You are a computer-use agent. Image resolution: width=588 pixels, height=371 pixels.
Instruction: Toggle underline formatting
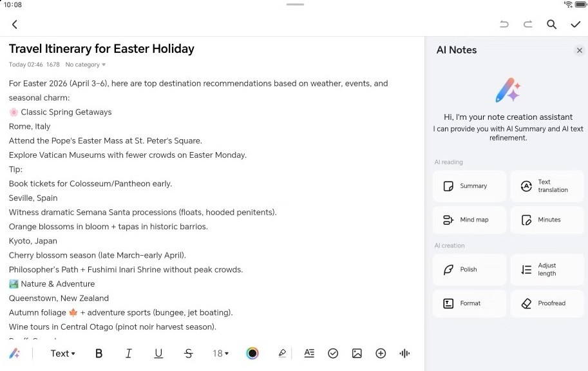[158, 353]
